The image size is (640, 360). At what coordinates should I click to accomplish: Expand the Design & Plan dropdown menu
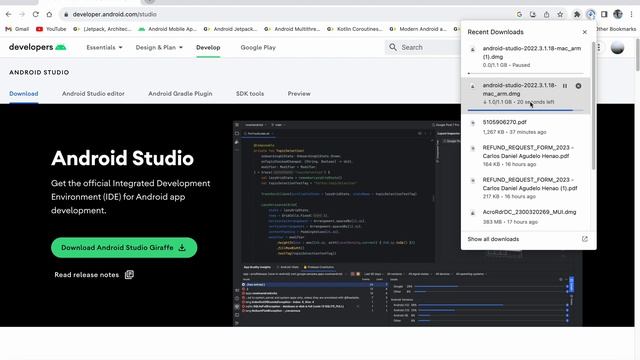click(159, 47)
